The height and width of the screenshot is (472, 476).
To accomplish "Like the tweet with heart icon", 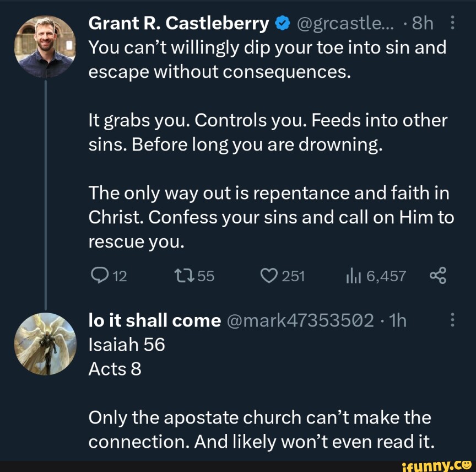I will (269, 276).
